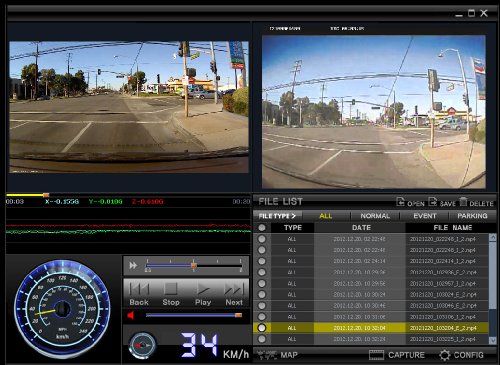Delete selected file with the trash DELETE icon

pyautogui.click(x=476, y=202)
